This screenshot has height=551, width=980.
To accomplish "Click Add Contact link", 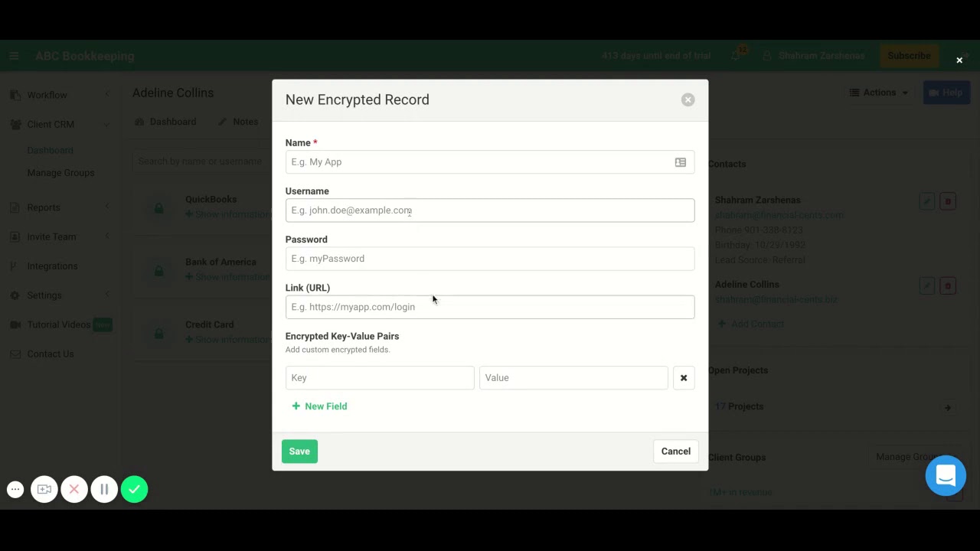I will [x=751, y=324].
